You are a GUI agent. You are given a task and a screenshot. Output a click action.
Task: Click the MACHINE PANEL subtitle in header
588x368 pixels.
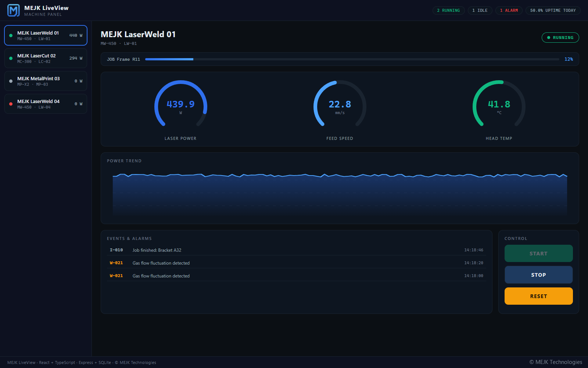tap(43, 14)
